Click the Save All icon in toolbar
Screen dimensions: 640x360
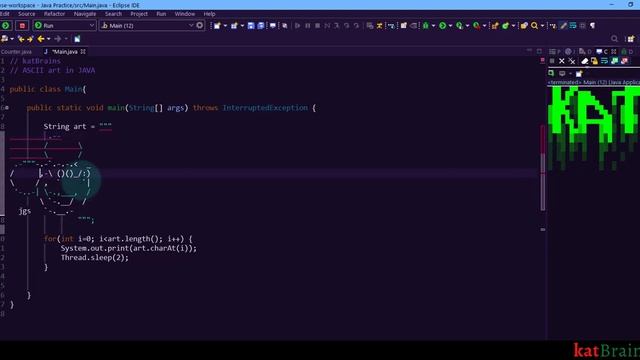[x=261, y=26]
